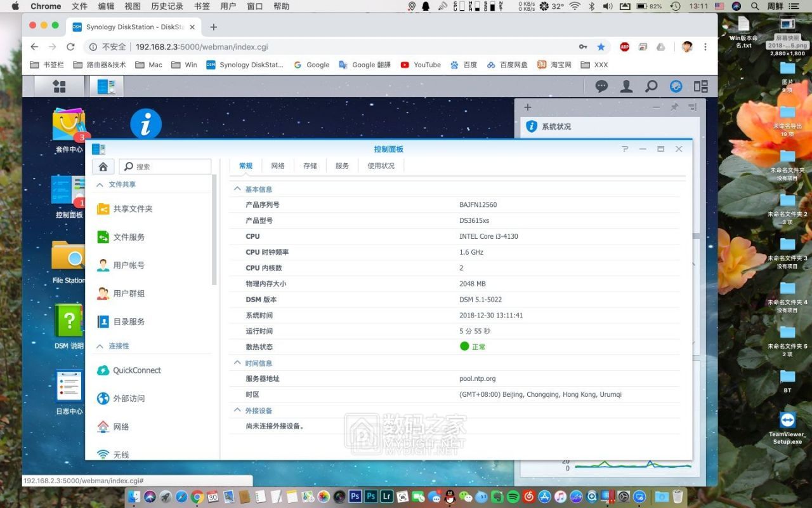The image size is (812, 508).
Task: Switch to the Service (服务) tab
Action: (343, 166)
